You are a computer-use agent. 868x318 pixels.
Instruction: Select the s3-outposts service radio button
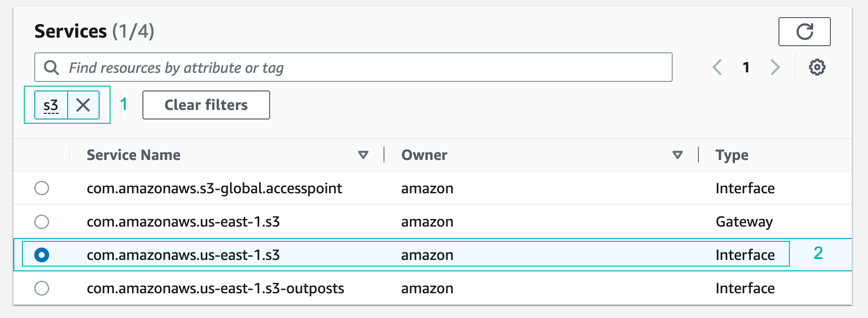(x=42, y=288)
